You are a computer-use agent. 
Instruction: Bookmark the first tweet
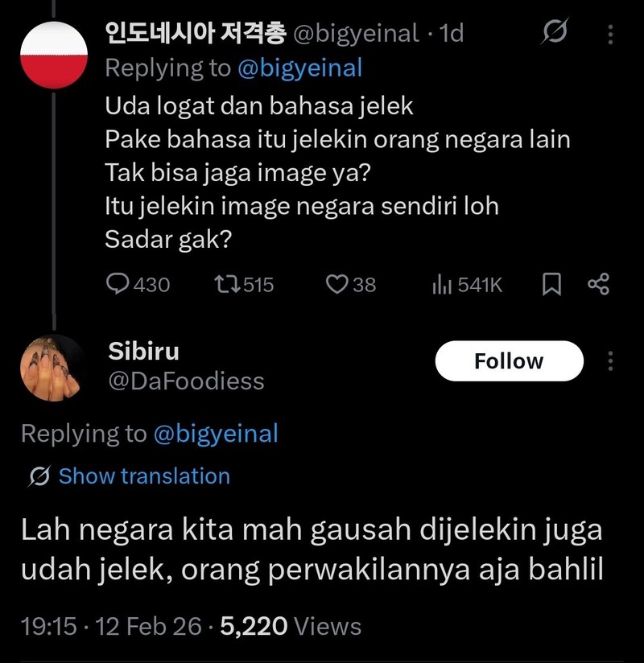551,284
